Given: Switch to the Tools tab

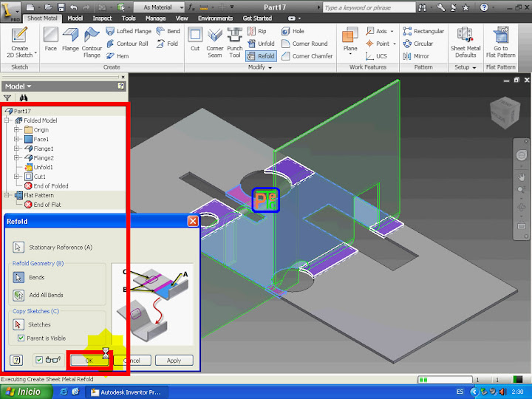Looking at the screenshot, I should pos(129,18).
